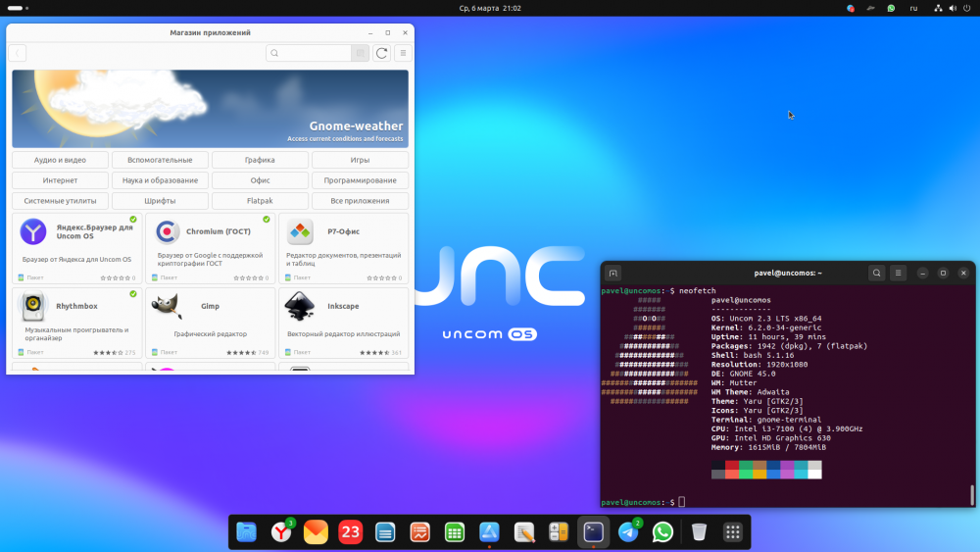
Task: Click the Activities pill in the top-left corner
Action: tap(18, 8)
